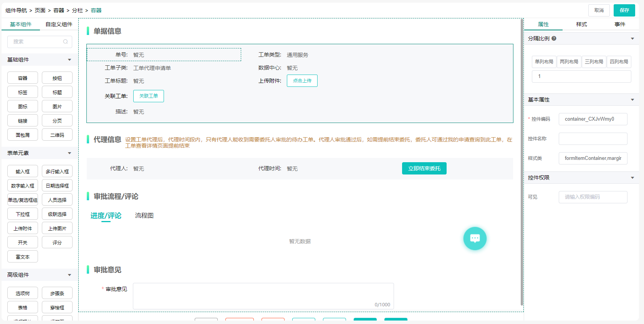644x324 pixels.
Task: Select the 进度/评论 tab
Action: 106,216
